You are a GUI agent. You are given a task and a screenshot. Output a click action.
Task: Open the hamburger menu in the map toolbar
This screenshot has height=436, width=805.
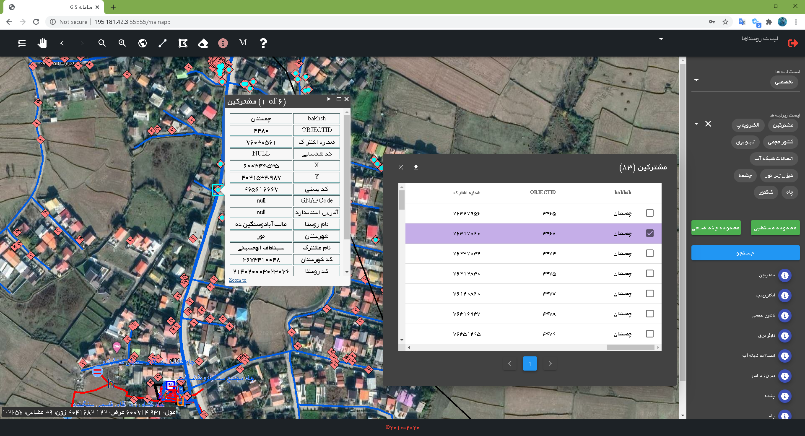tap(22, 43)
